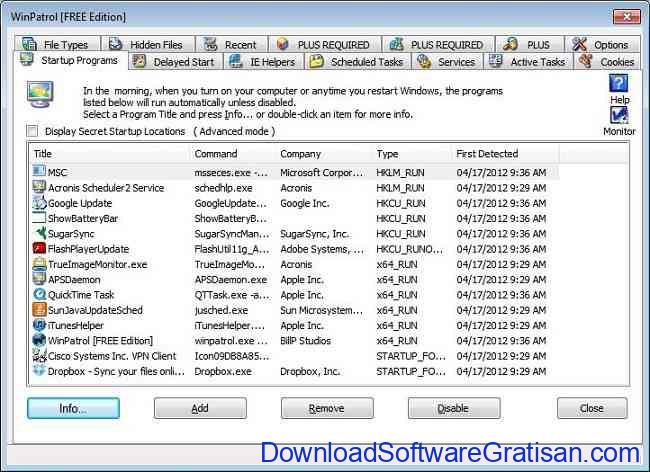Click 'BillP Studios' company cell
Viewport: 650px width, 472px height.
[x=306, y=341]
